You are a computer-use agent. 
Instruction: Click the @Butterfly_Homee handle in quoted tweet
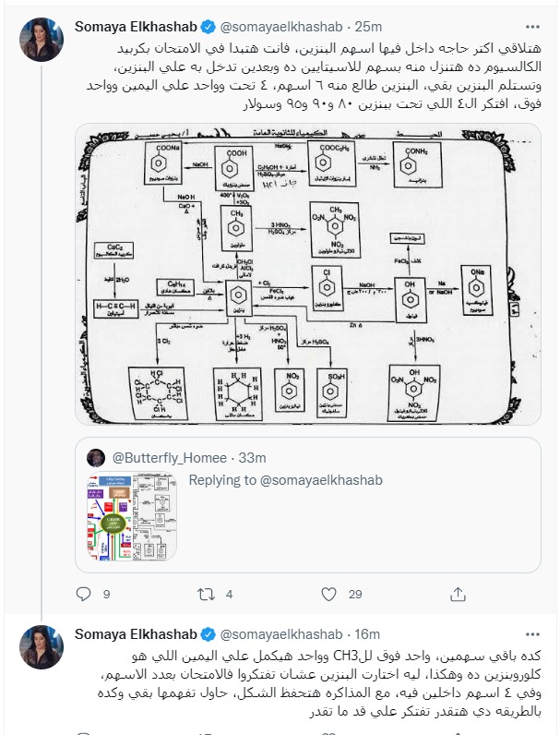click(x=165, y=457)
